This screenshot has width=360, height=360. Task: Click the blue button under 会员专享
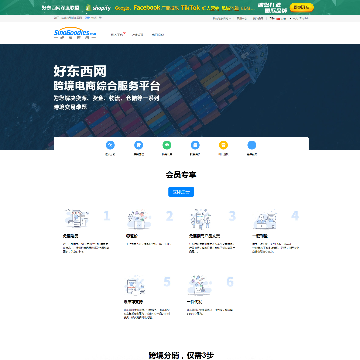pyautogui.click(x=181, y=192)
